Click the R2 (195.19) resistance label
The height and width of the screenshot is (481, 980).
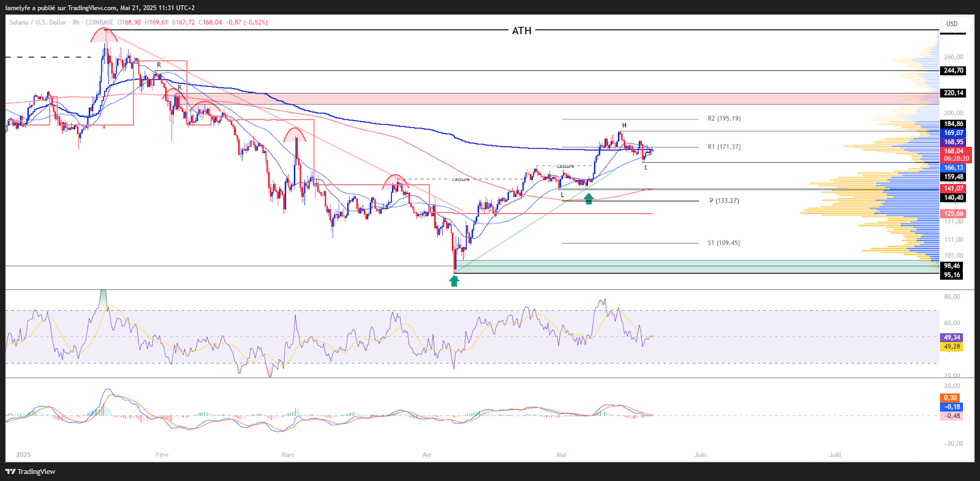pos(724,119)
